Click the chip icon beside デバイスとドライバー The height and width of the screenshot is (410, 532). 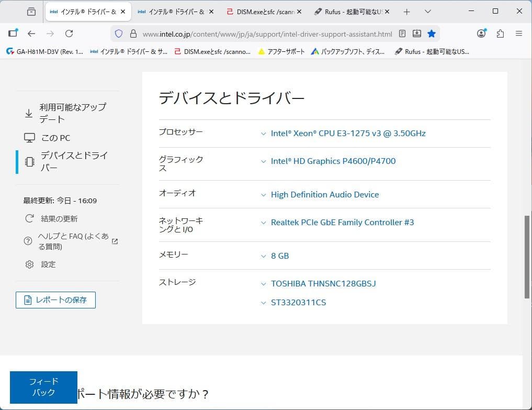tap(29, 162)
